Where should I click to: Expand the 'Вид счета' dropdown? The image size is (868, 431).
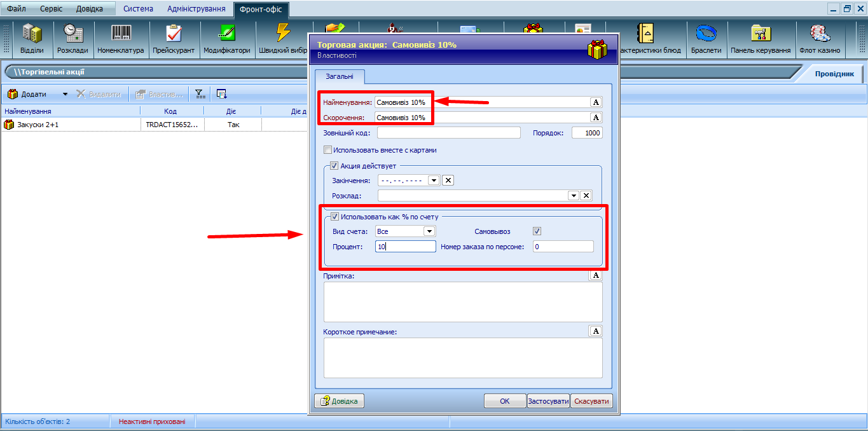(x=429, y=231)
